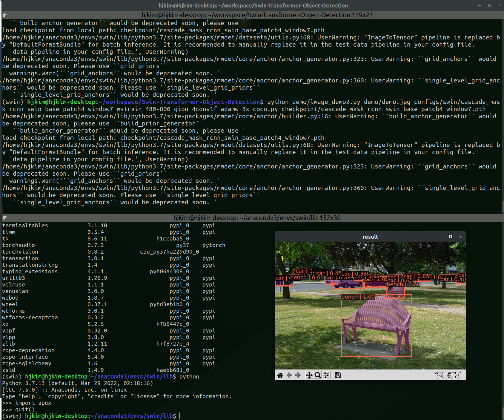Screen dimensions: 504x420
Task: Click the result window title bar
Action: point(370,237)
